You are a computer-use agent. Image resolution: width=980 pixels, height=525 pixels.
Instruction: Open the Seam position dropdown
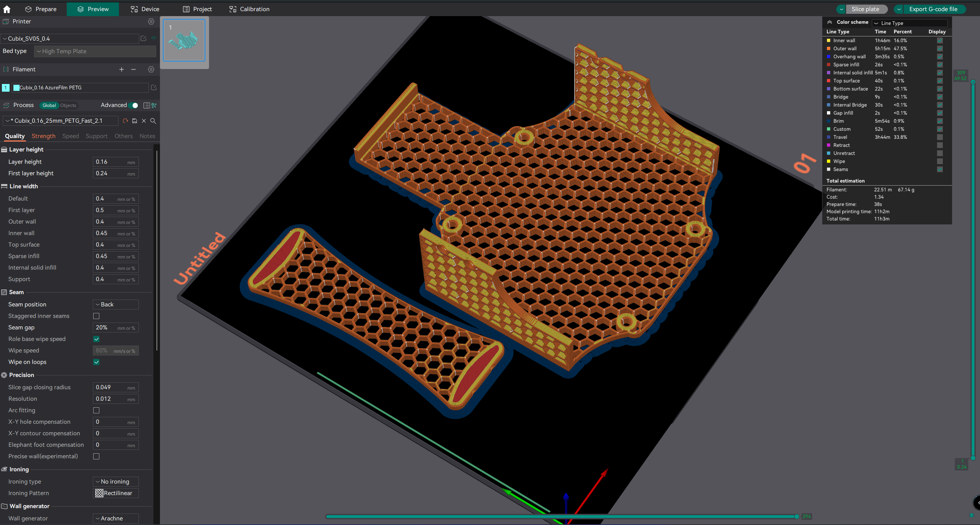point(115,304)
